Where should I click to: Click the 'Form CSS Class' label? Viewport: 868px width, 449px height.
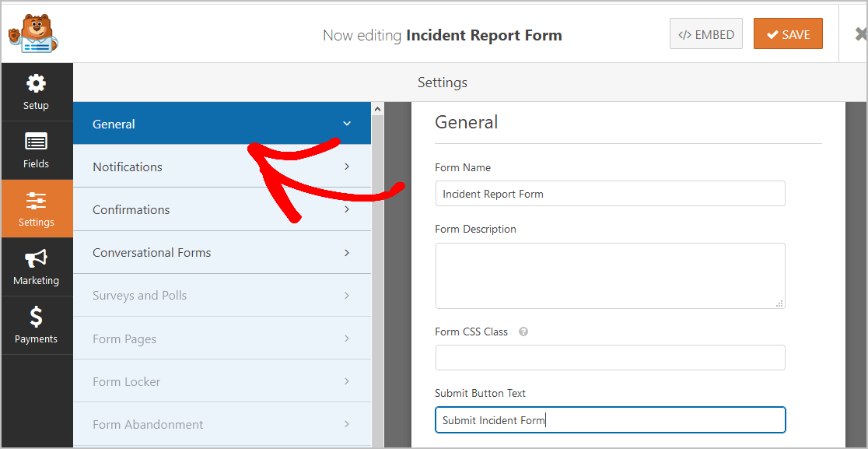[471, 332]
